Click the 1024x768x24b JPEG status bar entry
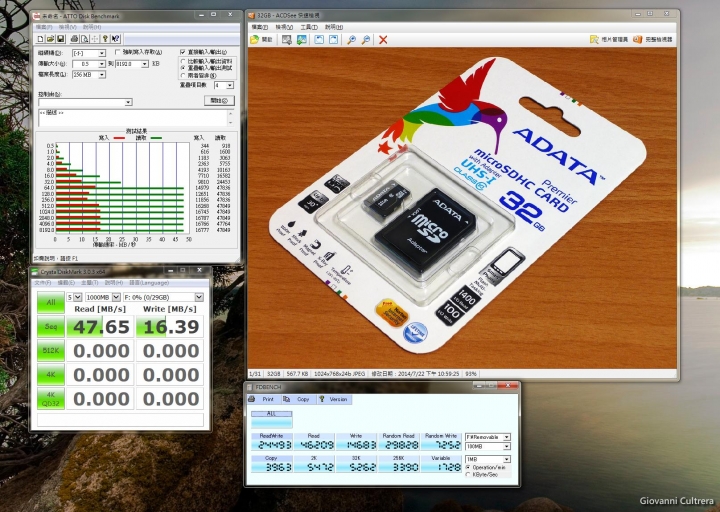720x512 pixels. [x=339, y=374]
